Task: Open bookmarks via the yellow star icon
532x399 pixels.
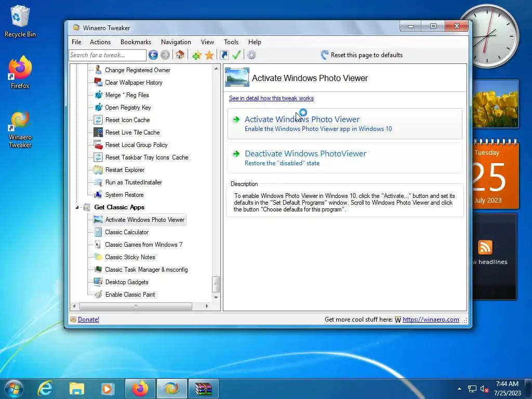Action: (x=209, y=55)
